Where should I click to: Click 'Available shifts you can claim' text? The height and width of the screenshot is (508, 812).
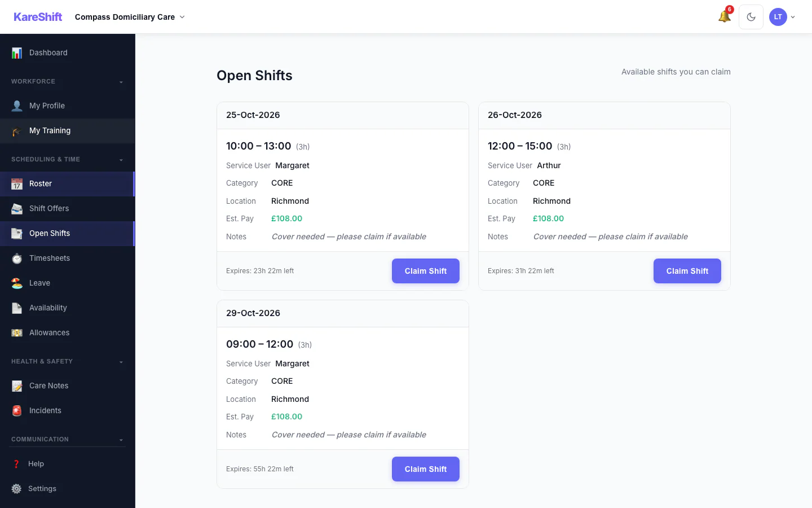pyautogui.click(x=676, y=72)
